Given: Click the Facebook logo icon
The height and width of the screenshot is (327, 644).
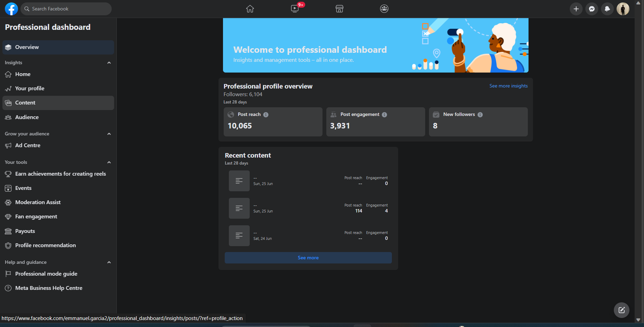Looking at the screenshot, I should [11, 9].
